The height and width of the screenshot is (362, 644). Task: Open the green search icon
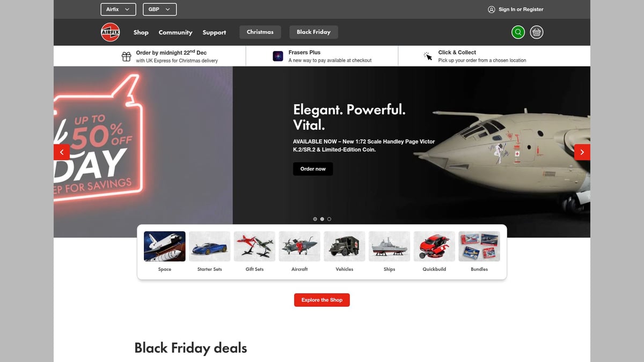[518, 32]
